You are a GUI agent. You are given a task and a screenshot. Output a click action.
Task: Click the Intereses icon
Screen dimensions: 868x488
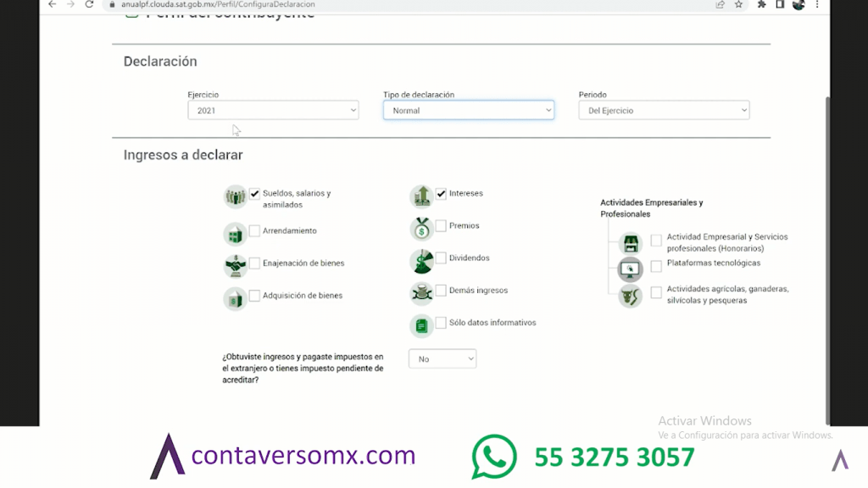click(x=422, y=197)
